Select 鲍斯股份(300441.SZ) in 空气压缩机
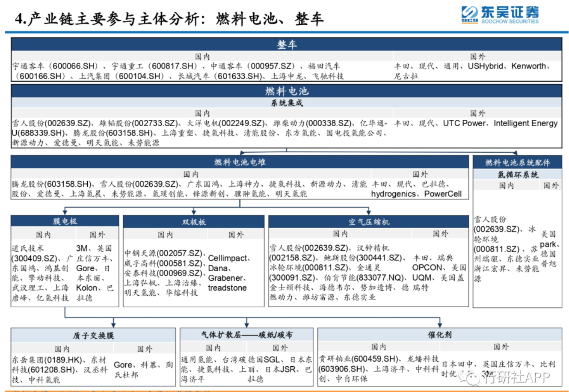The height and width of the screenshot is (392, 569). 363,258
